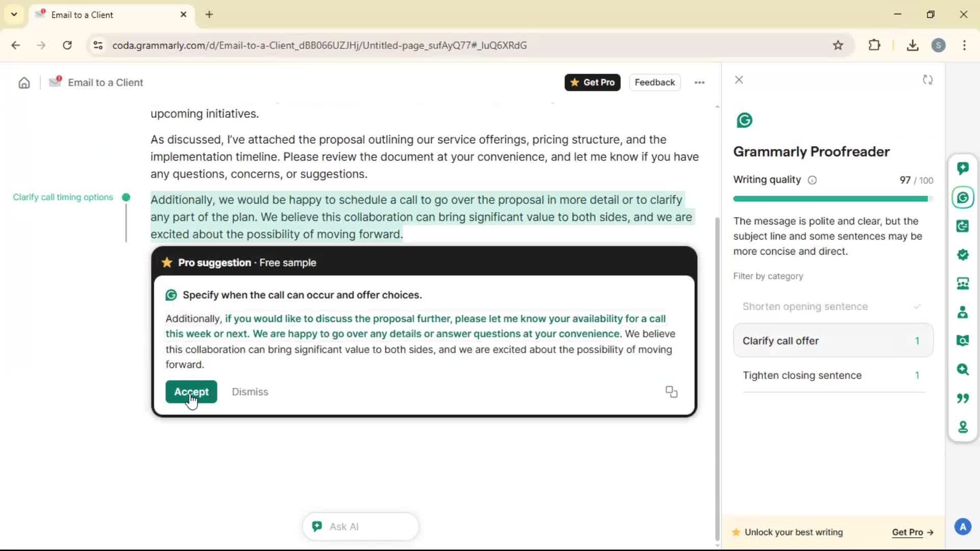Click the writing quality info icon
Image resolution: width=980 pixels, height=551 pixels.
(812, 180)
